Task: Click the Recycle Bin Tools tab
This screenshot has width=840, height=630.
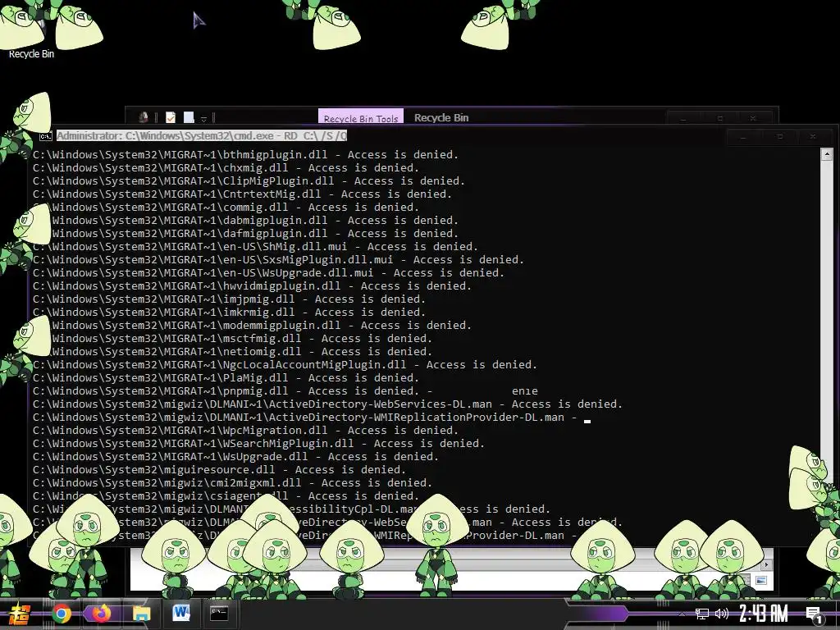Action: 361,118
